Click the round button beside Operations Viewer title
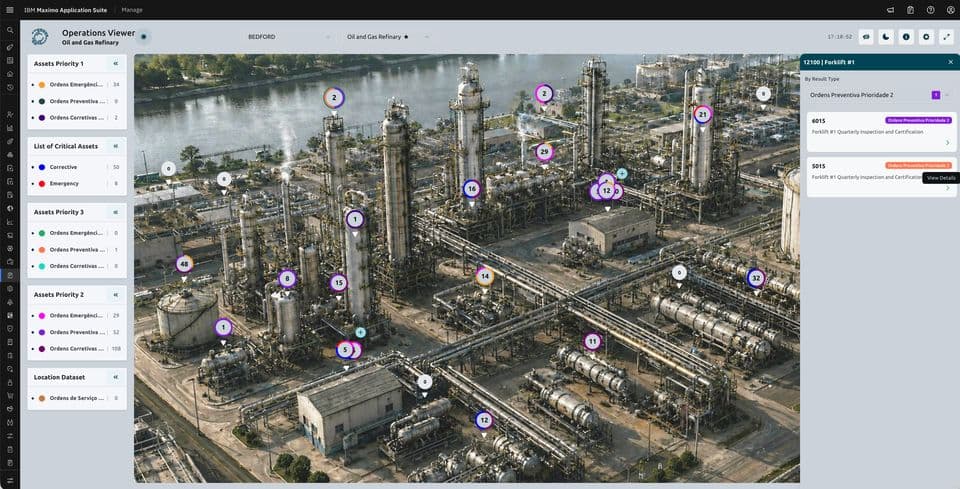The height and width of the screenshot is (489, 960). click(x=144, y=37)
